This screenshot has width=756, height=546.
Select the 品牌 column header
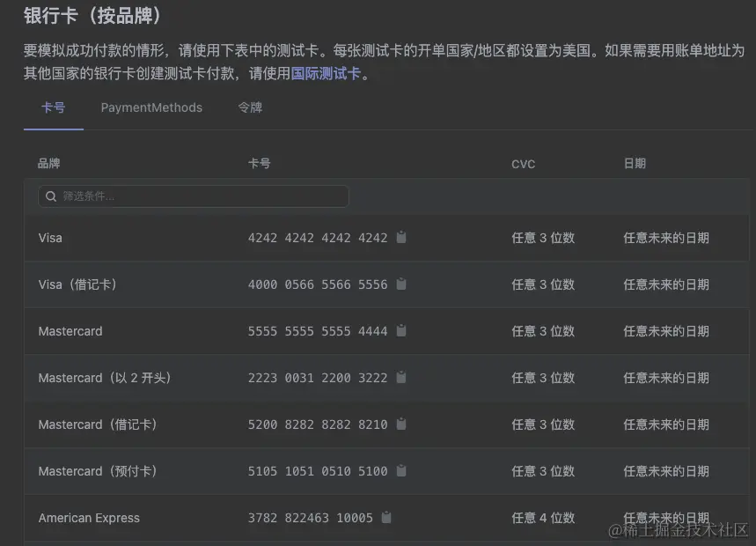click(48, 163)
